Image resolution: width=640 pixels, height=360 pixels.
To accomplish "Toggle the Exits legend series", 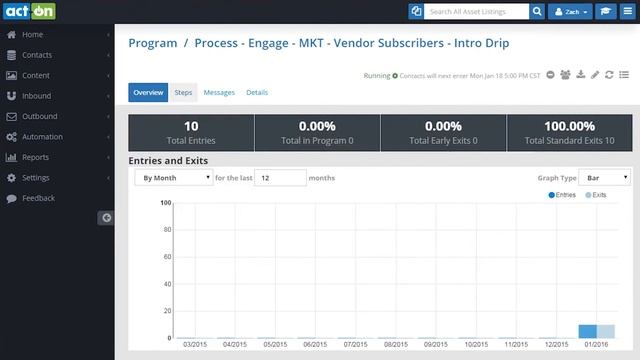I will (x=596, y=195).
